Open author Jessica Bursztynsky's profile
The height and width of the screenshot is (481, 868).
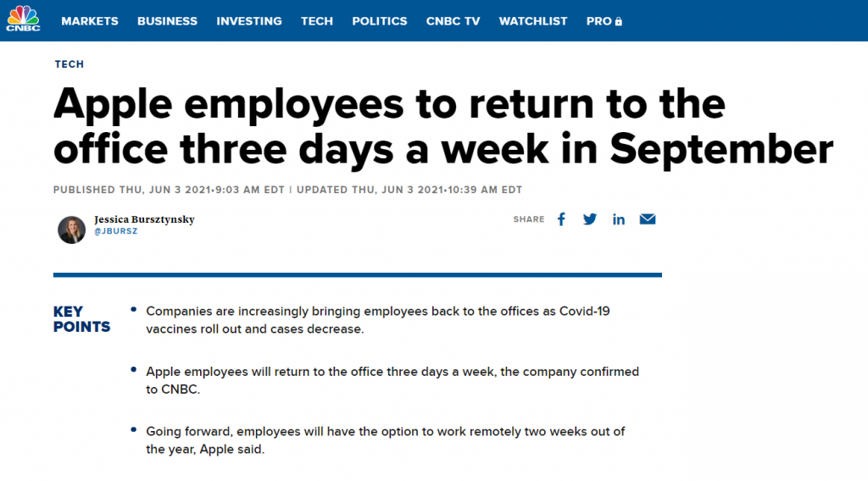[144, 219]
